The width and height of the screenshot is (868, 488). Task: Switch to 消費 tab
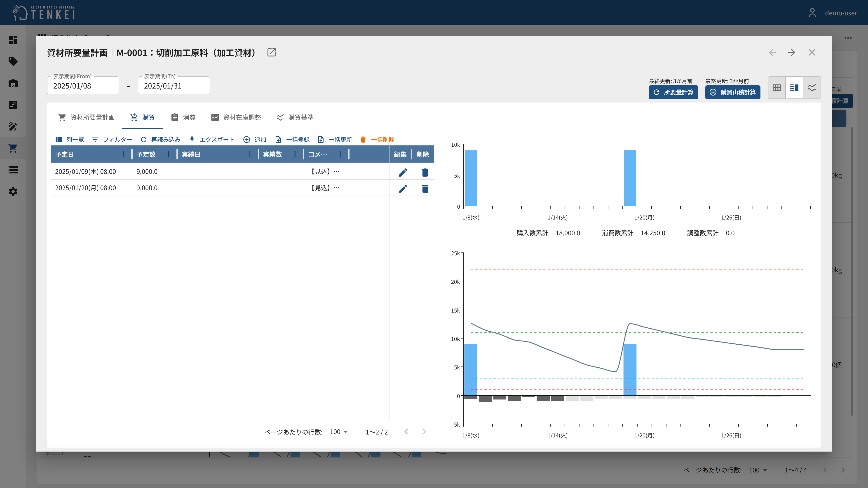[183, 117]
